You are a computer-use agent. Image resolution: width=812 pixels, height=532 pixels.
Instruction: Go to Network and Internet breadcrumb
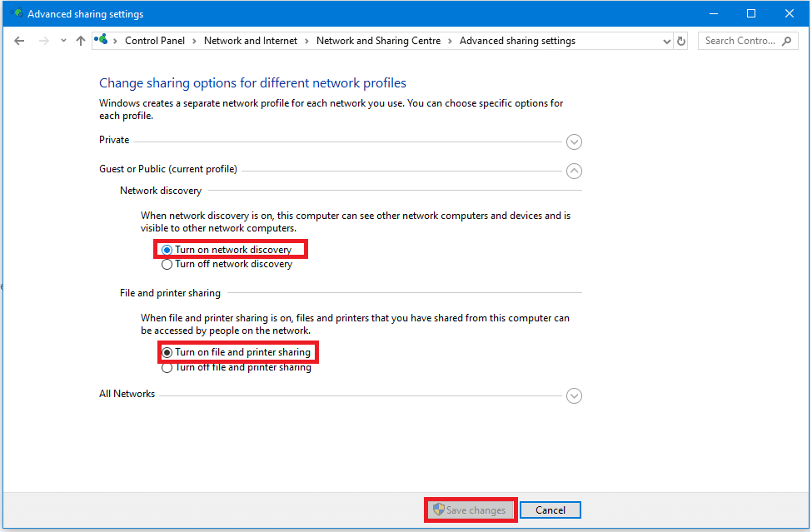(250, 41)
